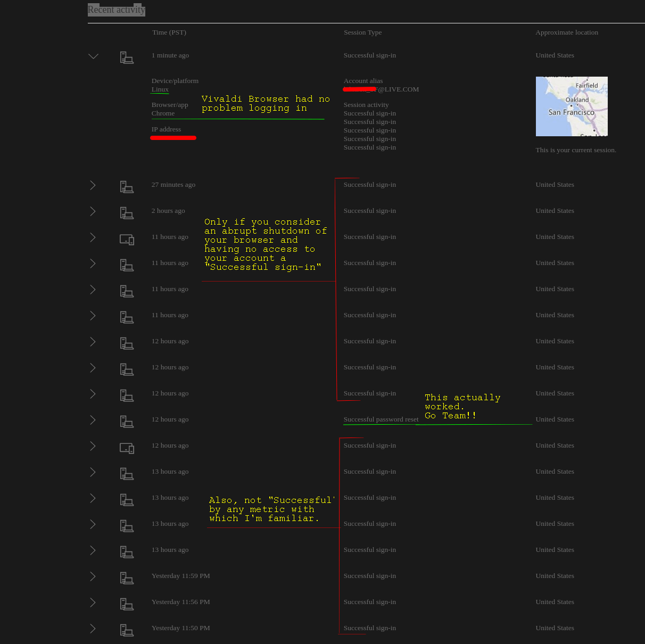Click the Recent activity heading
This screenshot has width=645, height=644.
[117, 10]
